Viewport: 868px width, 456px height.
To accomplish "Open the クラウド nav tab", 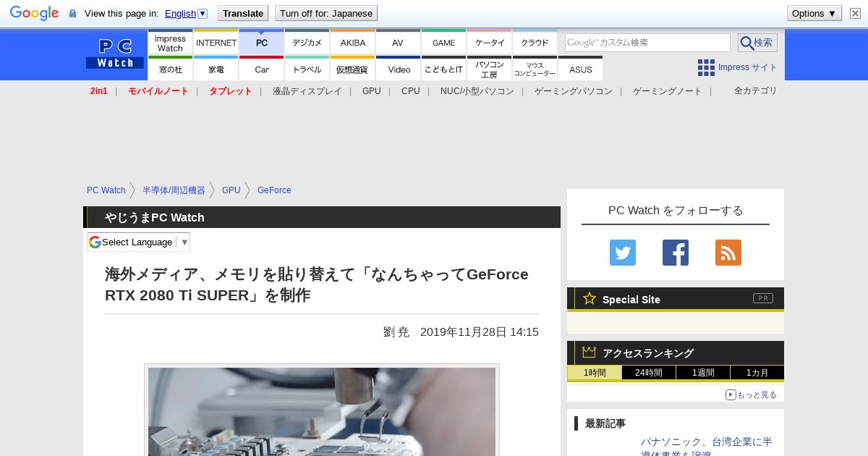I will point(535,43).
